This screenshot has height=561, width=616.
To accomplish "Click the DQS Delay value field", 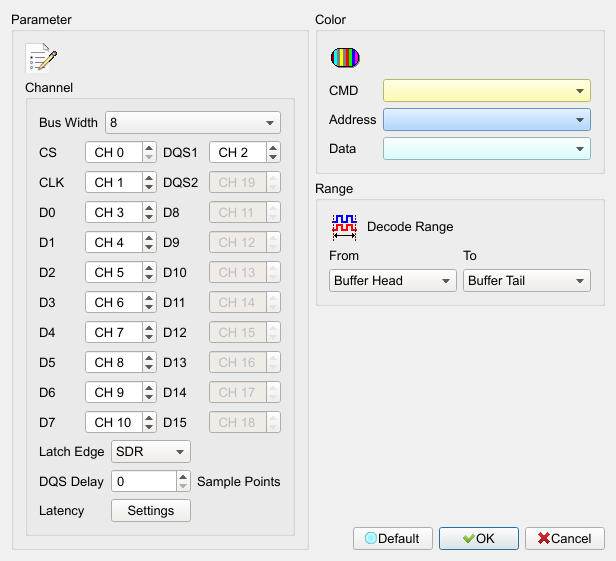I will click(144, 481).
